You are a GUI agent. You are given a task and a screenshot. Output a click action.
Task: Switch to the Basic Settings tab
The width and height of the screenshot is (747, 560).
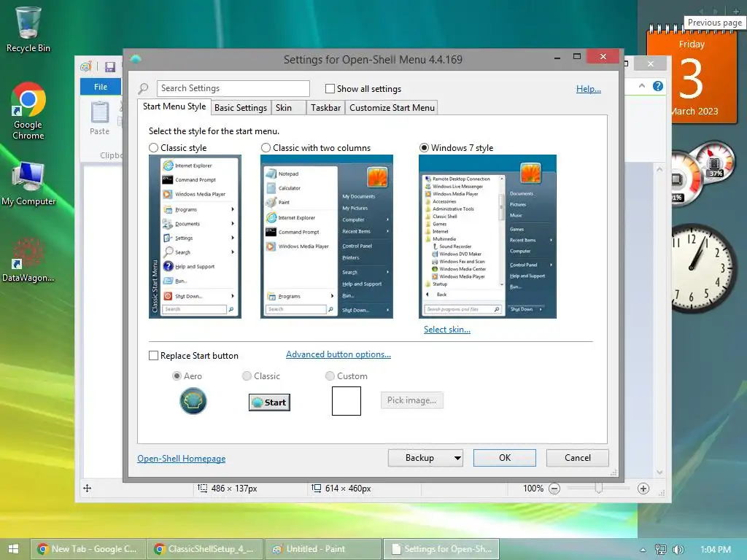241,108
